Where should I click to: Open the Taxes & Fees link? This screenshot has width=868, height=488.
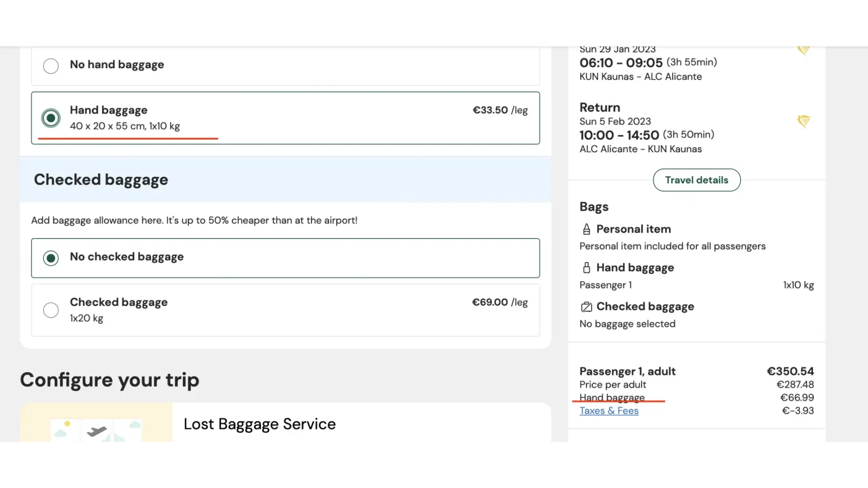pos(609,411)
